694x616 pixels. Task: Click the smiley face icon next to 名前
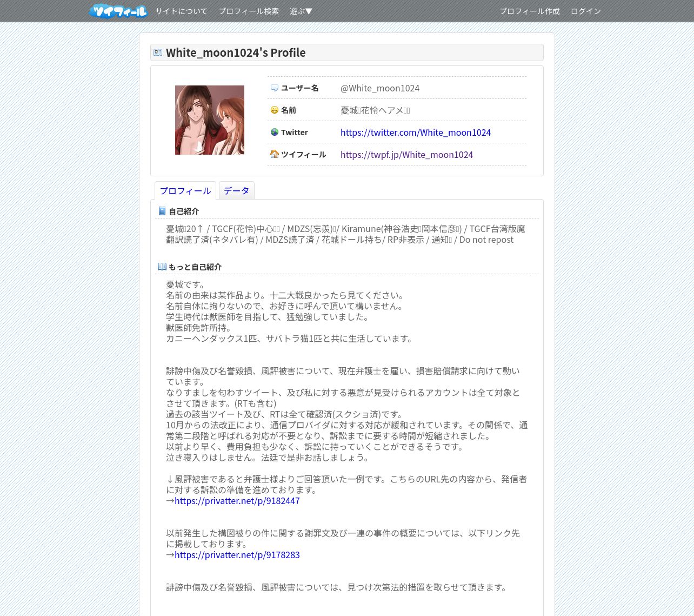(275, 110)
